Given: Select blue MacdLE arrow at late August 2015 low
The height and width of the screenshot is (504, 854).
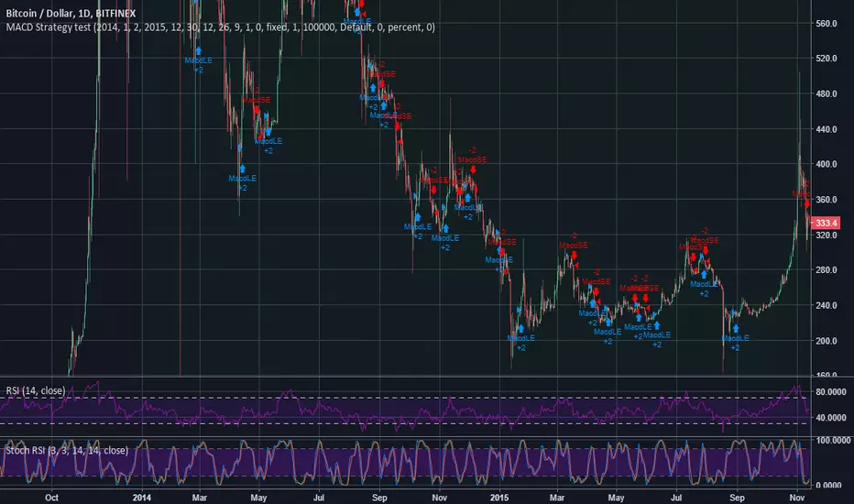Looking at the screenshot, I should pyautogui.click(x=735, y=327).
